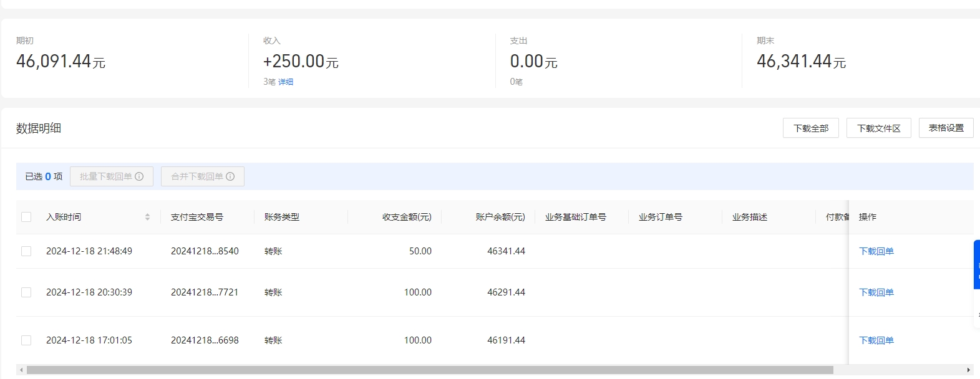Toggle the select-all checkbox in table header
The width and height of the screenshot is (980, 379).
(x=26, y=217)
